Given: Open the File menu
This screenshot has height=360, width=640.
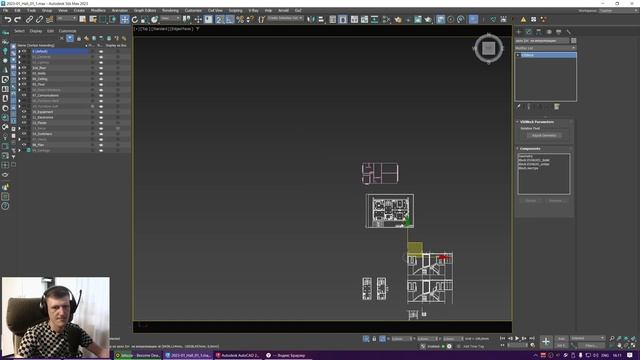Looking at the screenshot, I should coord(6,11).
